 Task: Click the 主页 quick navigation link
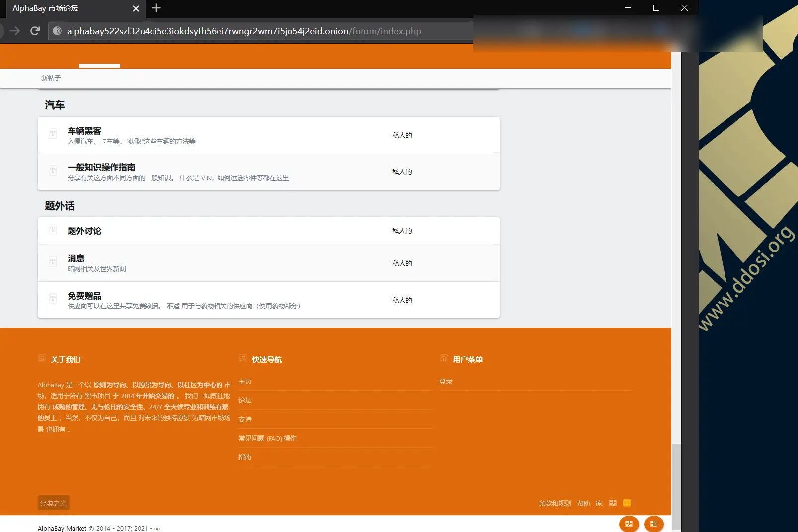[x=245, y=381]
